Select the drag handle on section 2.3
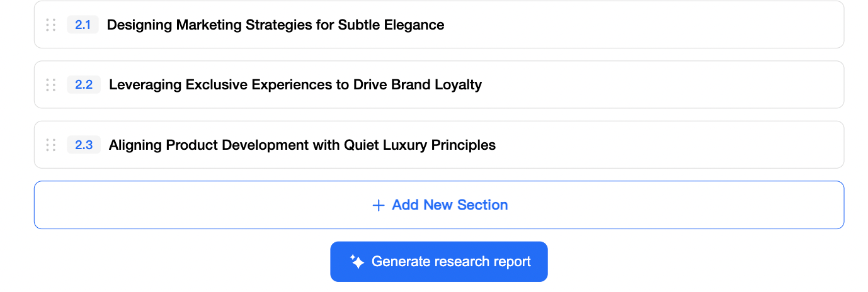Screen dimensions: 868x292 pyautogui.click(x=51, y=145)
